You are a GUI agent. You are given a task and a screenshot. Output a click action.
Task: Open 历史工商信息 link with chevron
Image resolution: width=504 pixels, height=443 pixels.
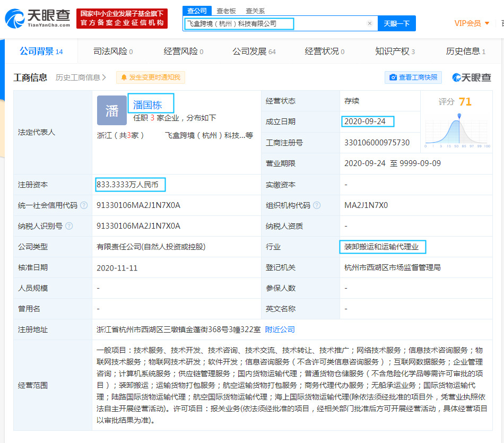pos(81,77)
